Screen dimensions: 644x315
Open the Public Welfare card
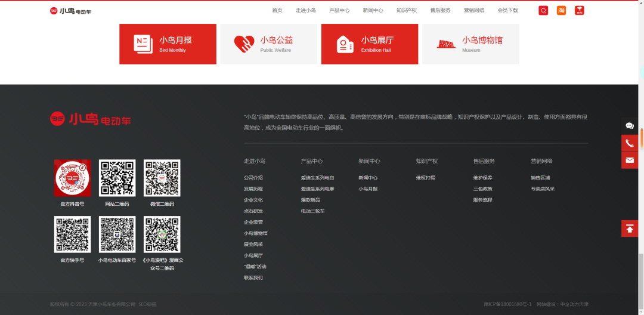pos(268,44)
